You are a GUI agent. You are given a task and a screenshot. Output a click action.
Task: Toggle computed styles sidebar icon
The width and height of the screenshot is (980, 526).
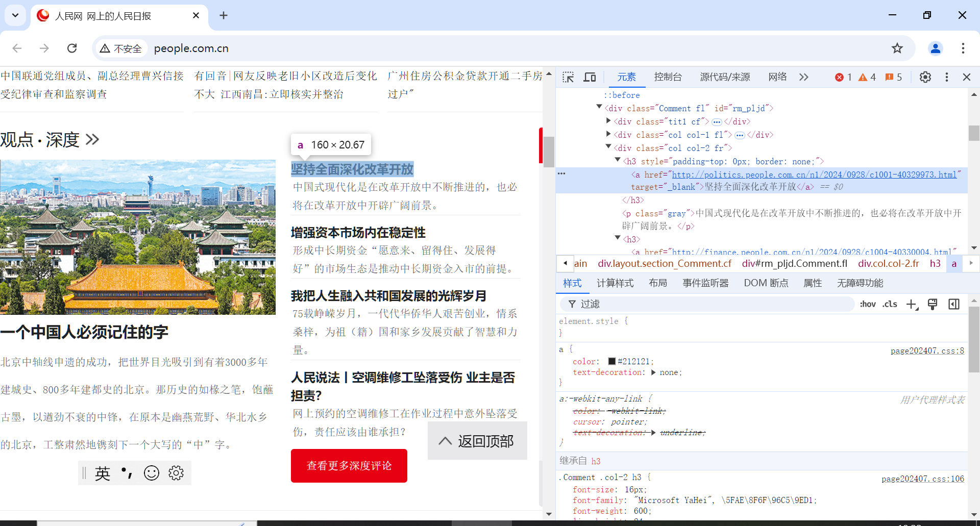[954, 305]
